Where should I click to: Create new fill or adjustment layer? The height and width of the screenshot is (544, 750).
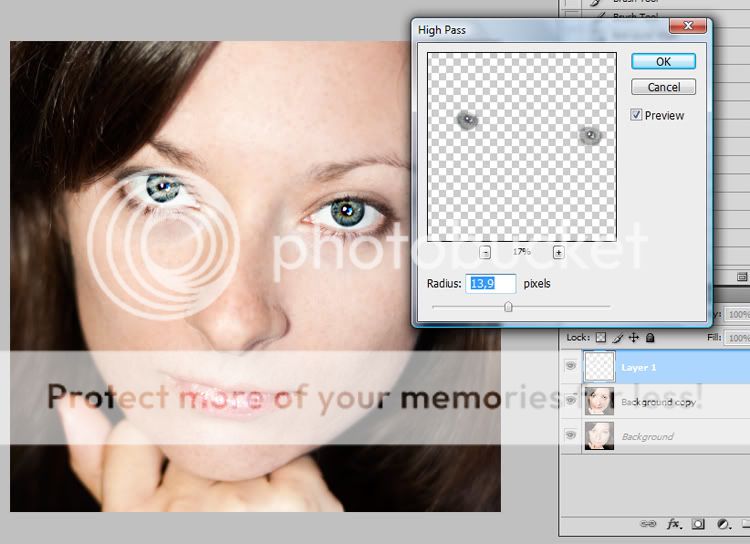723,524
